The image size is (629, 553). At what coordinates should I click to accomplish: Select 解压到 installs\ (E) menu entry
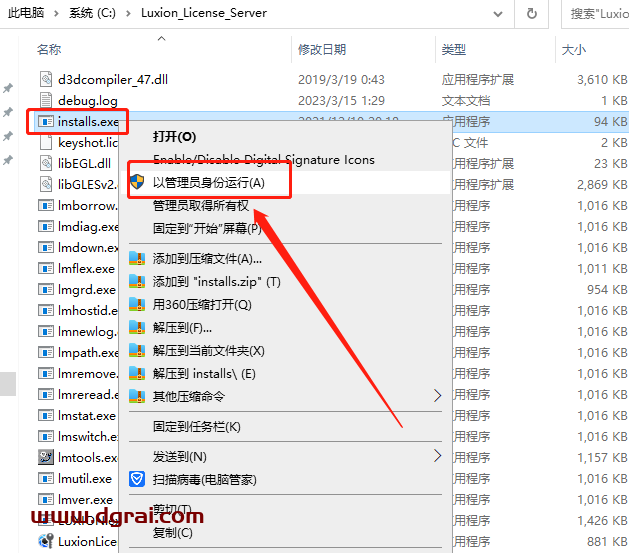pyautogui.click(x=204, y=374)
